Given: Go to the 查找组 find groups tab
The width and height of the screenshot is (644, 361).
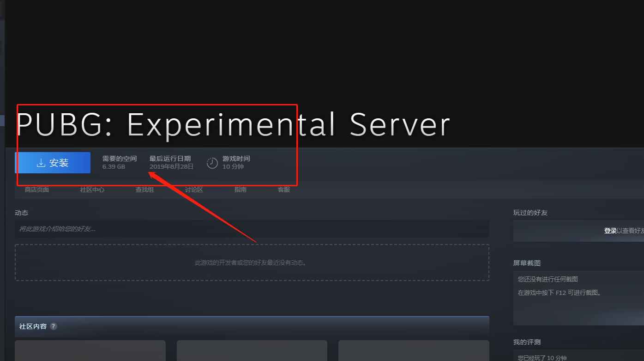Looking at the screenshot, I should [x=144, y=190].
